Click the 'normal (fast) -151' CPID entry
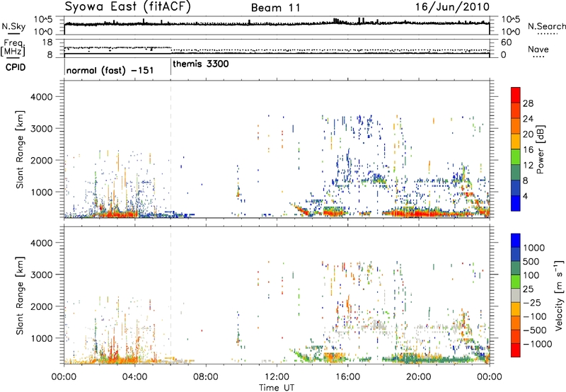This screenshot has width=566, height=392. tap(110, 70)
